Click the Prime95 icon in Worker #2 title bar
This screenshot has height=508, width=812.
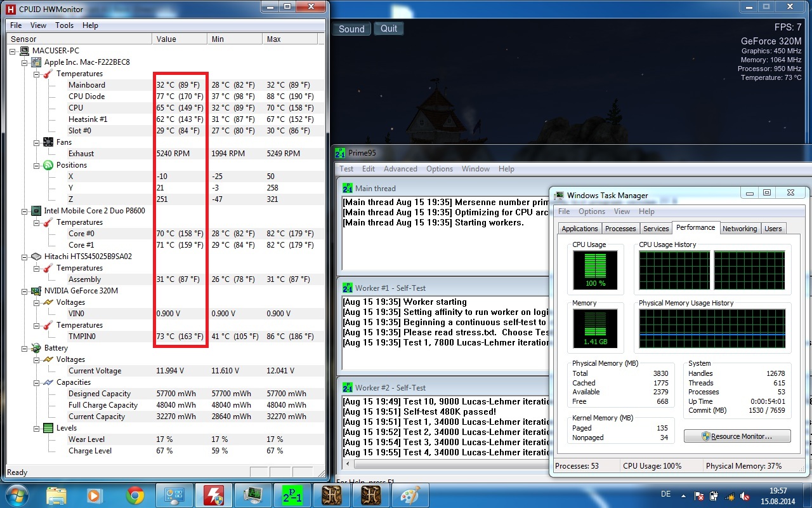pyautogui.click(x=348, y=387)
